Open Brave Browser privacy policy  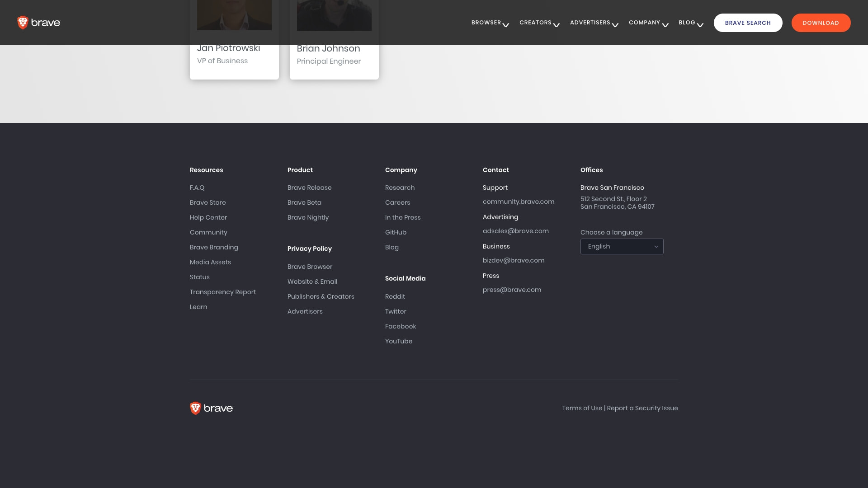click(x=310, y=267)
